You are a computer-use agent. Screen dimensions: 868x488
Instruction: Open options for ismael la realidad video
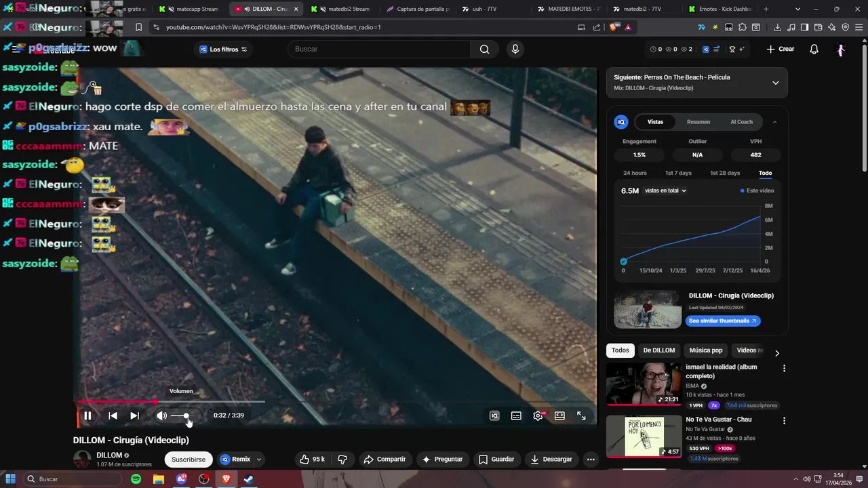point(784,368)
